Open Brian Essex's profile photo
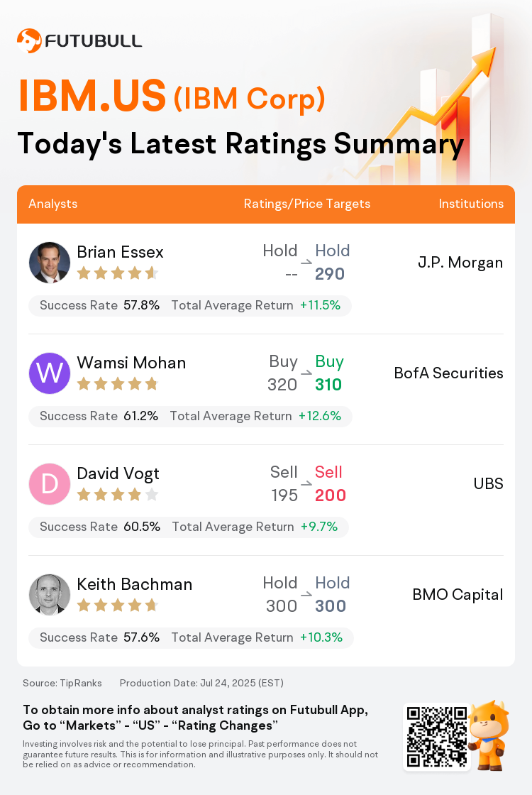Viewport: 532px width, 795px height. 50,263
